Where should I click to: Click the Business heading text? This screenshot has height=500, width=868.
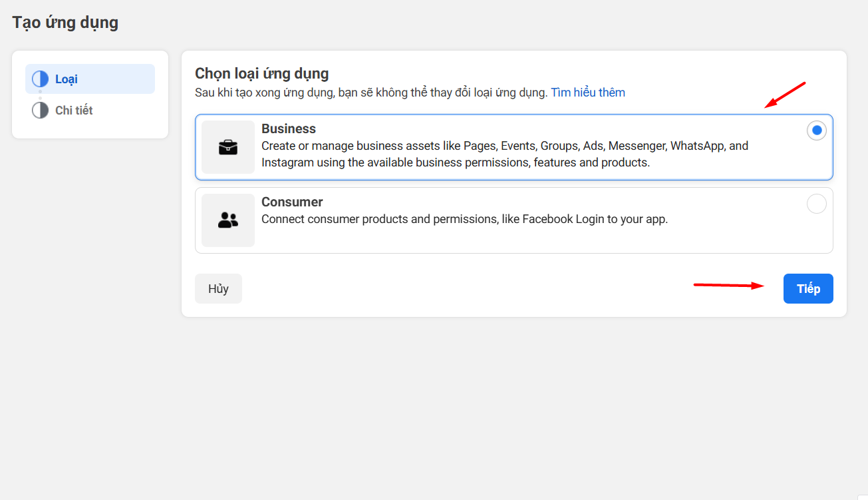[x=289, y=128]
